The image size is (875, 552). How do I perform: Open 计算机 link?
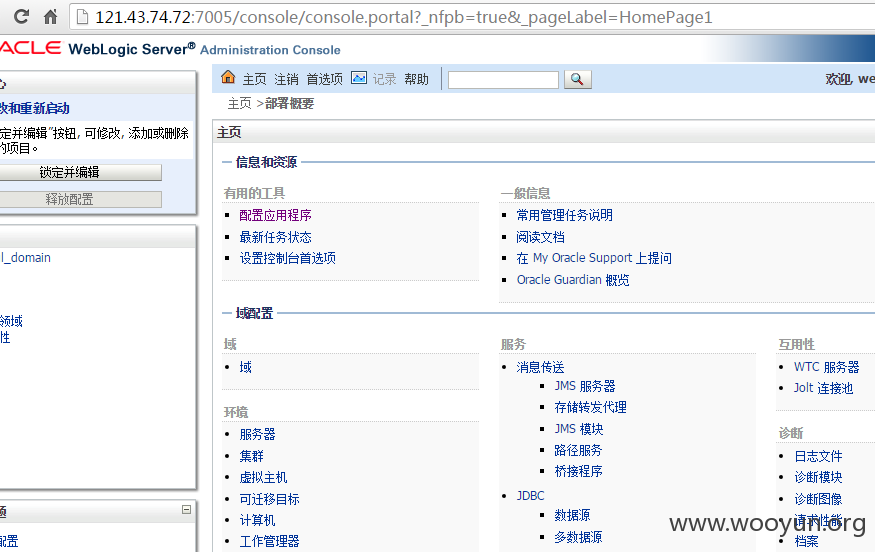(257, 521)
